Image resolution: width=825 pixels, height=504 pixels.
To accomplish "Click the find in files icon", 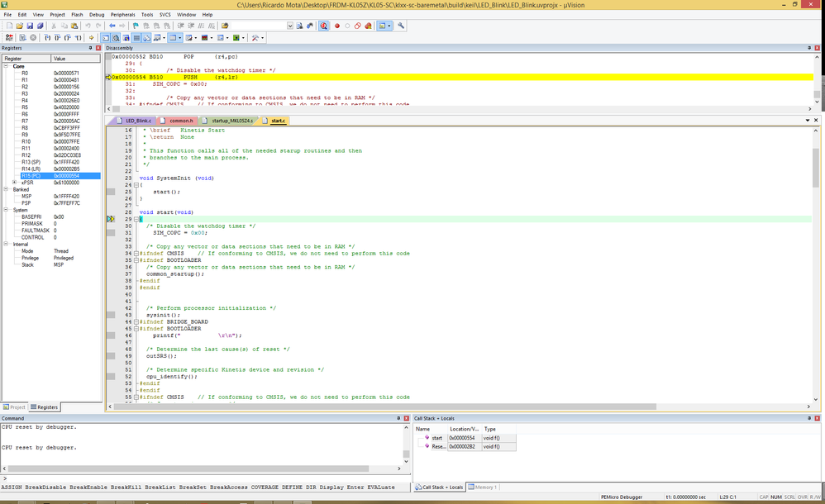I will (225, 26).
